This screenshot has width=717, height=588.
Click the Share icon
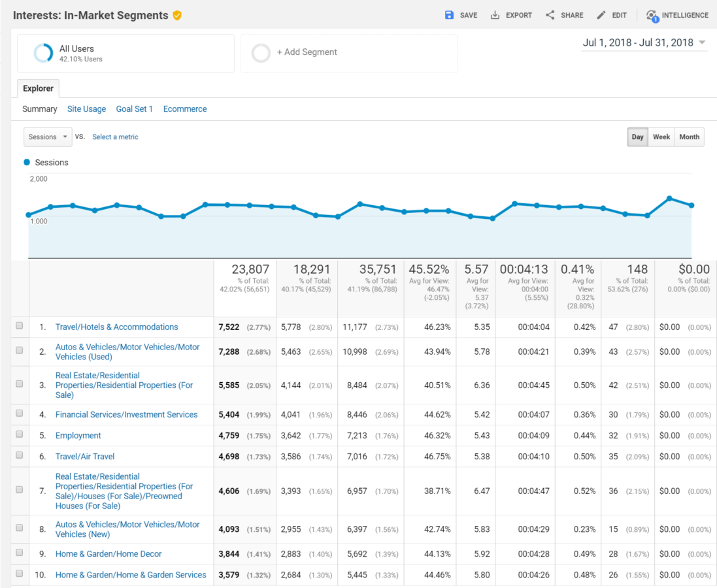click(x=550, y=15)
